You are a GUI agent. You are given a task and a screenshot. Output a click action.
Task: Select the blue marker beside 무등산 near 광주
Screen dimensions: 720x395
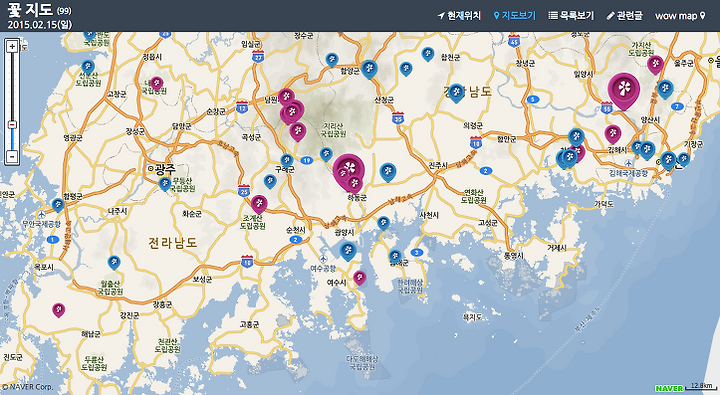click(x=164, y=184)
